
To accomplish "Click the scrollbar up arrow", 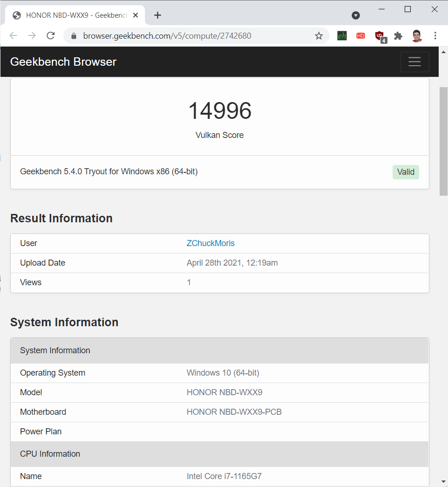I will click(x=443, y=52).
